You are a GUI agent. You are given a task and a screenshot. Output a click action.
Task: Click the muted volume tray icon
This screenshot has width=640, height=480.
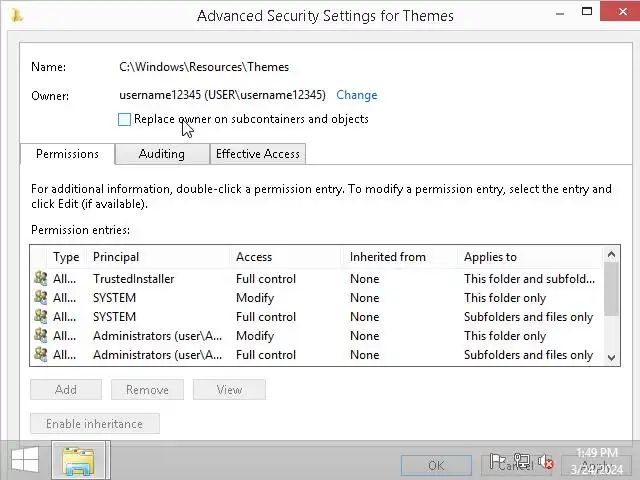click(x=546, y=462)
